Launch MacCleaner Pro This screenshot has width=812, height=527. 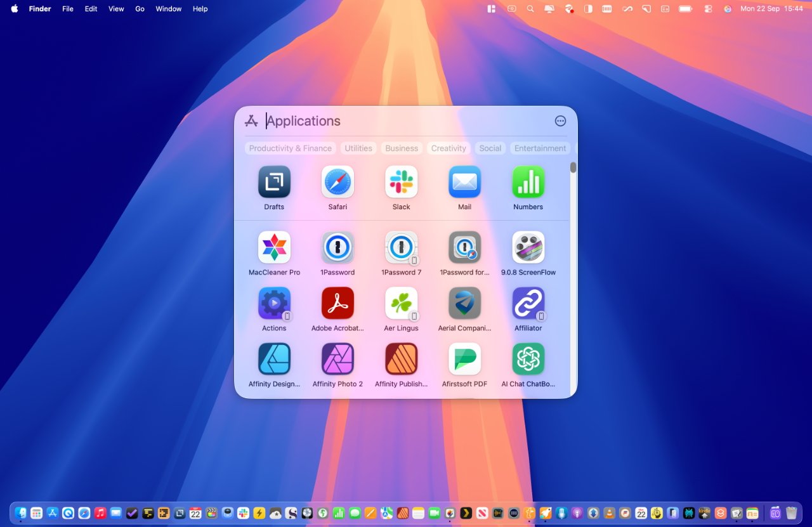click(274, 247)
